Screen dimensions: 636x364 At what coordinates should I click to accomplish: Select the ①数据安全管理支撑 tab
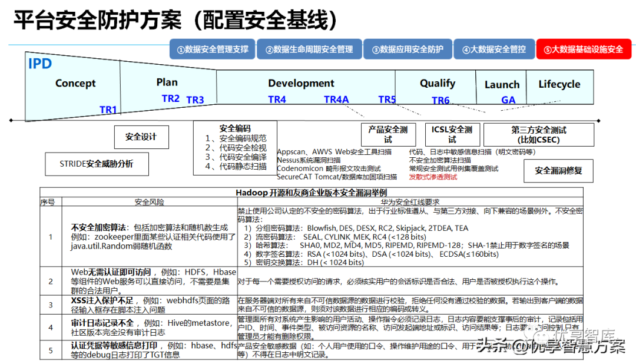click(213, 49)
